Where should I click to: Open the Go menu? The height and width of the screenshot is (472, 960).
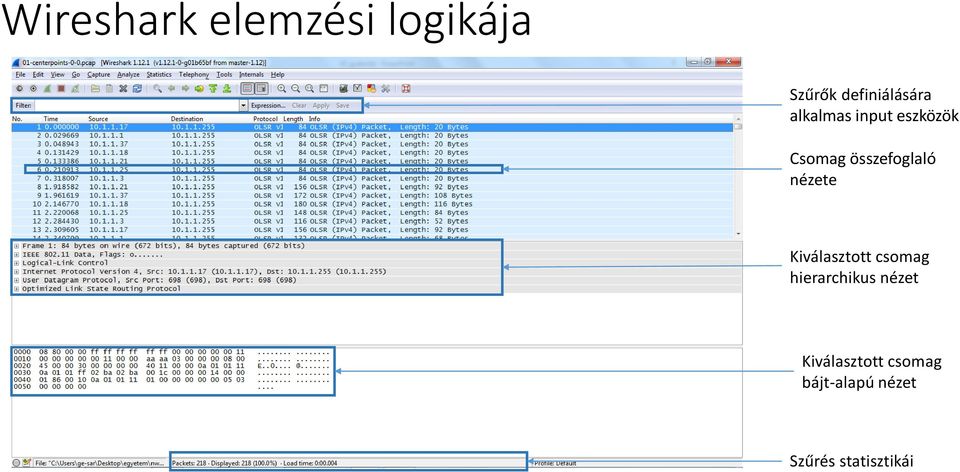(76, 75)
